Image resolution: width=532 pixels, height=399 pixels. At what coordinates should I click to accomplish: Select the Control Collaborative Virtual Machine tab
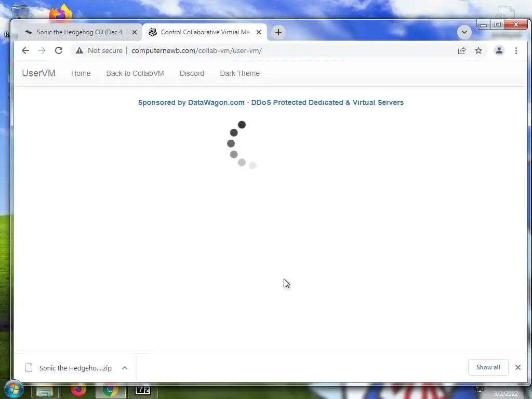pos(205,32)
